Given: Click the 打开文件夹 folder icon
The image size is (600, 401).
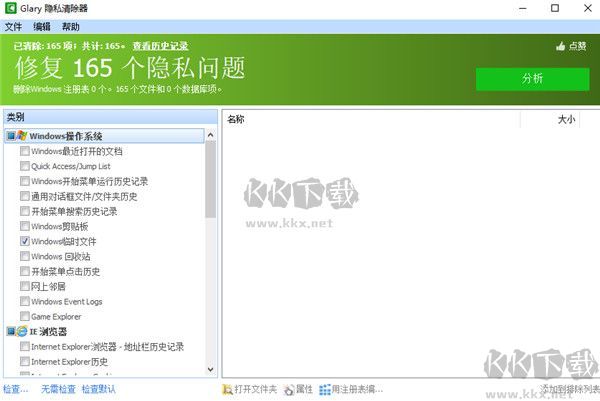Looking at the screenshot, I should 228,389.
